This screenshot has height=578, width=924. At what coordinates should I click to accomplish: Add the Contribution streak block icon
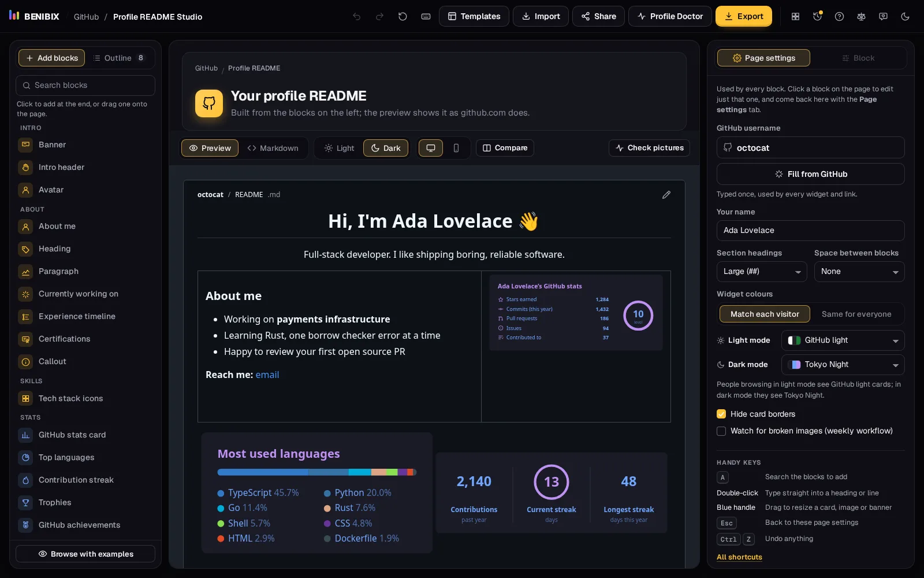coord(25,480)
